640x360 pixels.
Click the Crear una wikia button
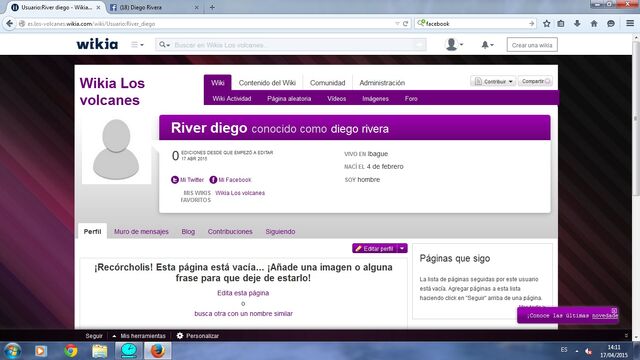[x=532, y=45]
